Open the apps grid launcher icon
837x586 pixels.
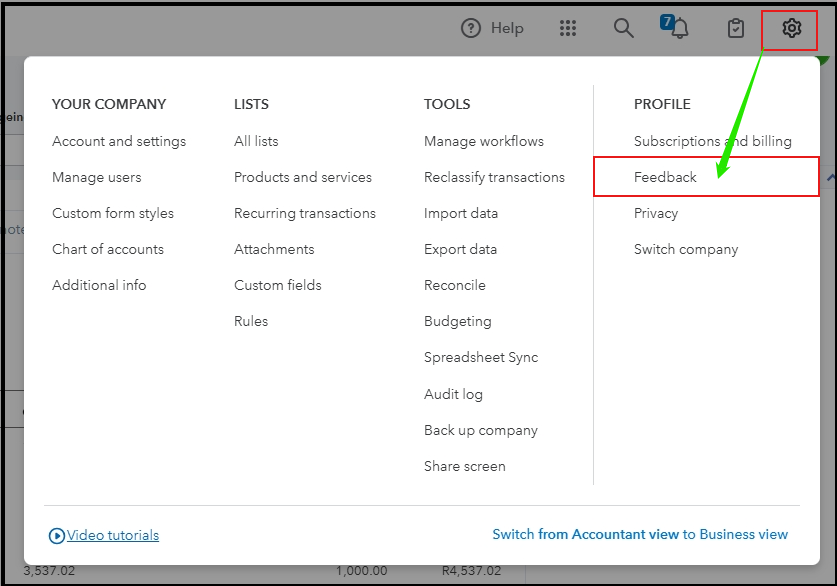point(568,28)
